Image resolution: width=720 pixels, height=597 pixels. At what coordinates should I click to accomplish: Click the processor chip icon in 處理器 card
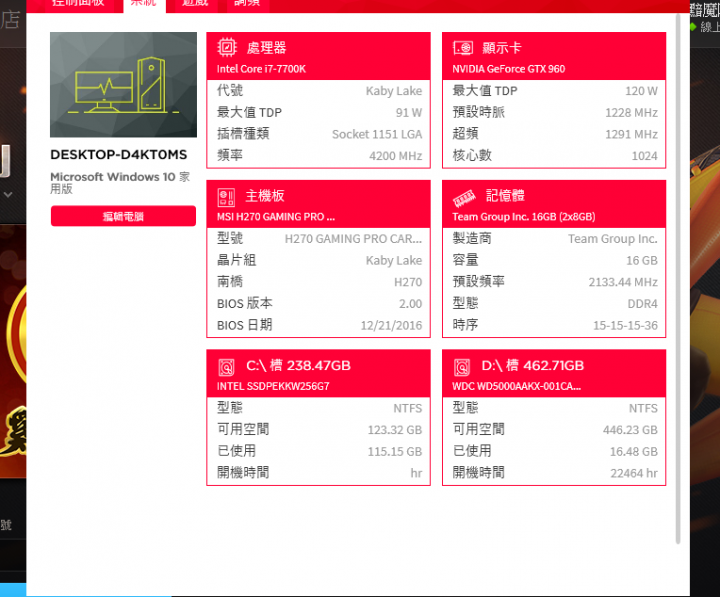[x=226, y=47]
